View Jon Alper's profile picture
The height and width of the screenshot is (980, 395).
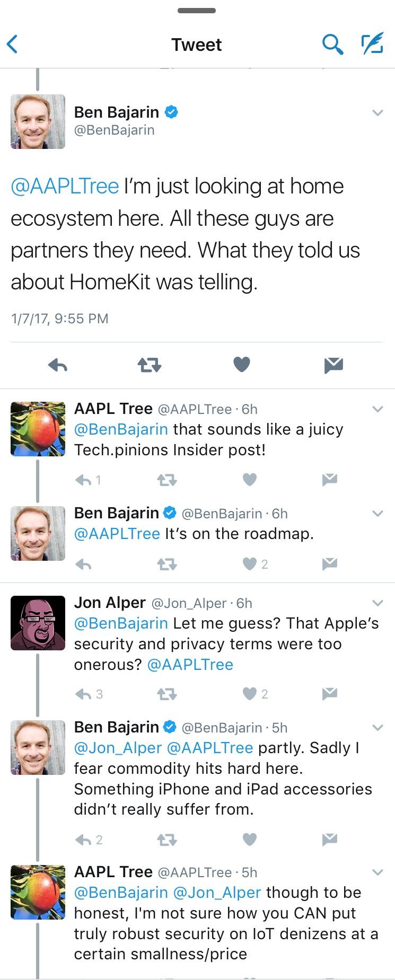(38, 623)
